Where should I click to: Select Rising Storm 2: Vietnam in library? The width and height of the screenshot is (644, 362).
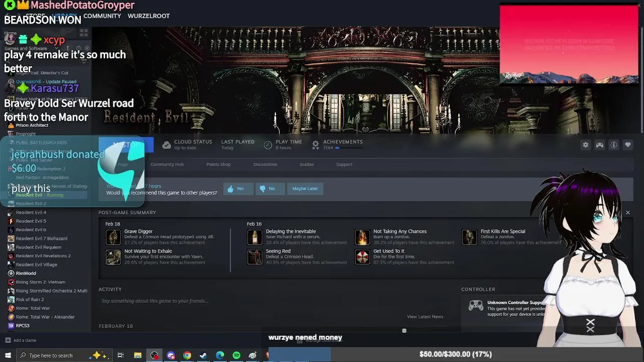click(40, 282)
